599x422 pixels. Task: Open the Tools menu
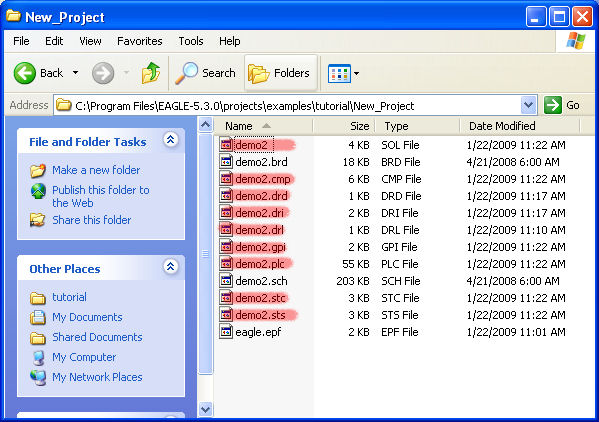(191, 41)
